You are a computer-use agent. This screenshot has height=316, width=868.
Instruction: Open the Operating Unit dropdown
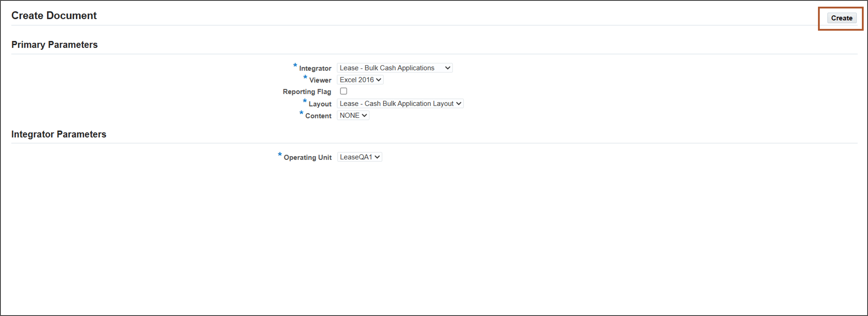359,157
